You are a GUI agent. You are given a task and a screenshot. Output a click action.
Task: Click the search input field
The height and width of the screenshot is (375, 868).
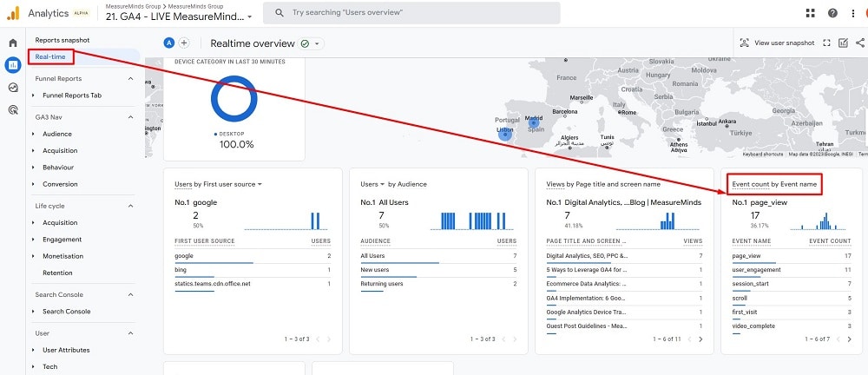pyautogui.click(x=411, y=13)
